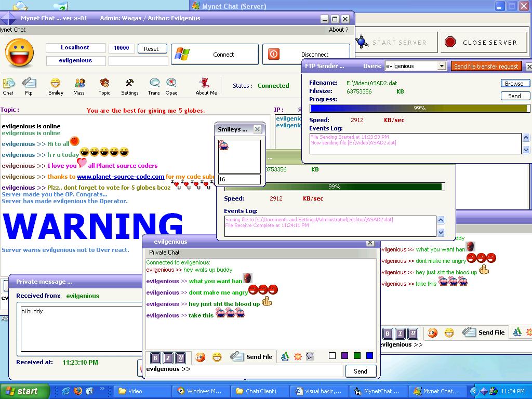Screen dimensions: 532x399
Task: Click the Opaq toolbar icon
Action: pos(171,86)
